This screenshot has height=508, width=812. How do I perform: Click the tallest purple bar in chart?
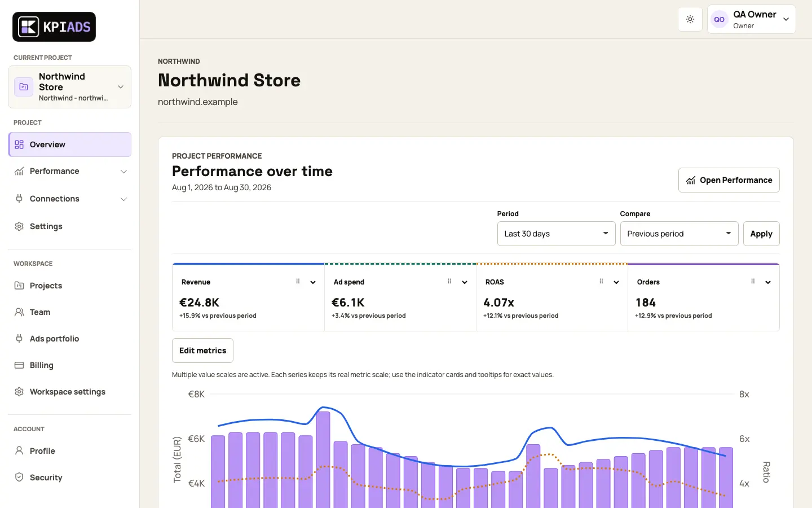pyautogui.click(x=323, y=460)
